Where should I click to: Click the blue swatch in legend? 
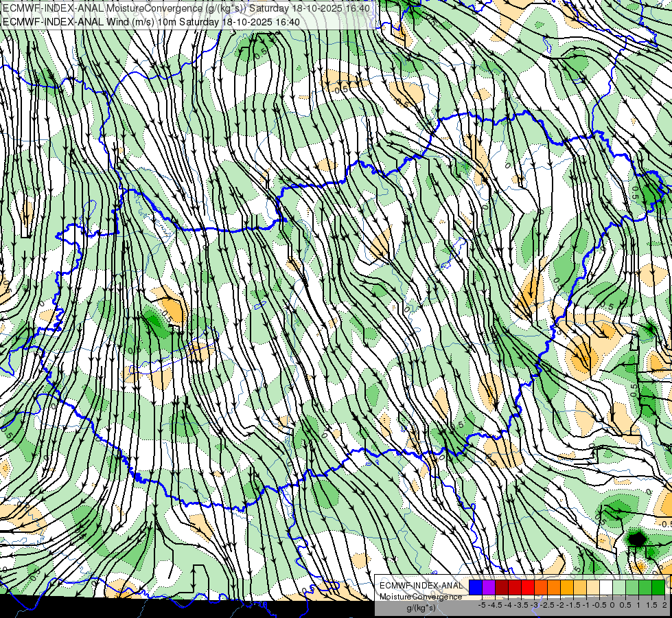tap(476, 587)
